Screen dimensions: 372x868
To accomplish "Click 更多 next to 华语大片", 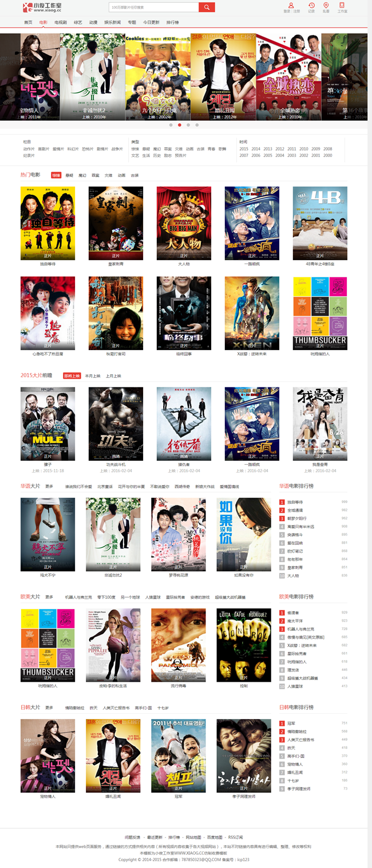I will [x=49, y=486].
